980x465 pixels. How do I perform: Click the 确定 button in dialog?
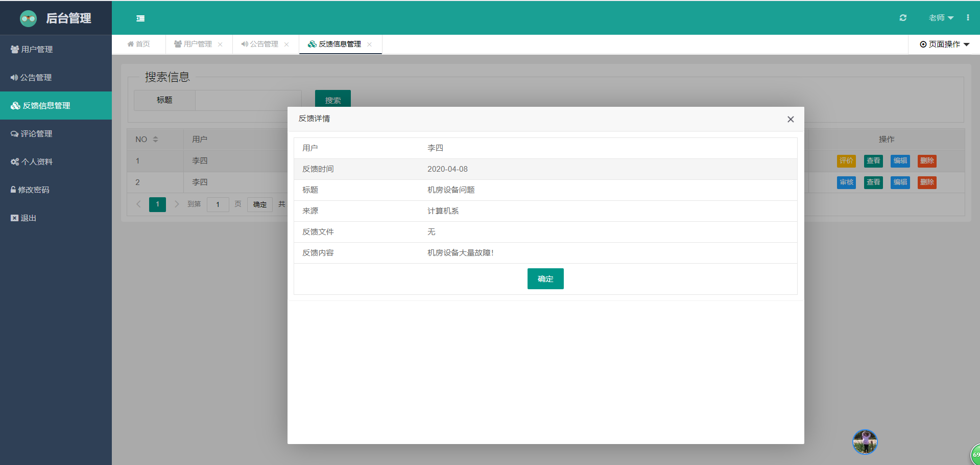[x=545, y=279]
